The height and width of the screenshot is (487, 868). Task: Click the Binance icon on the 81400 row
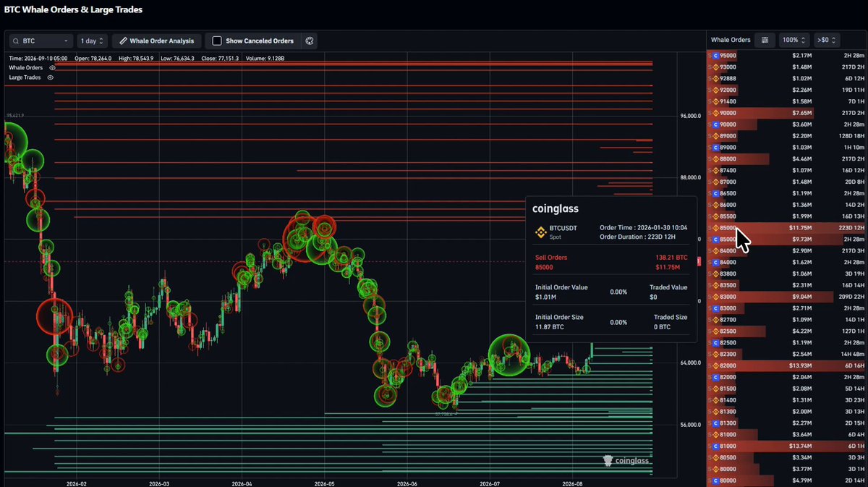716,399
